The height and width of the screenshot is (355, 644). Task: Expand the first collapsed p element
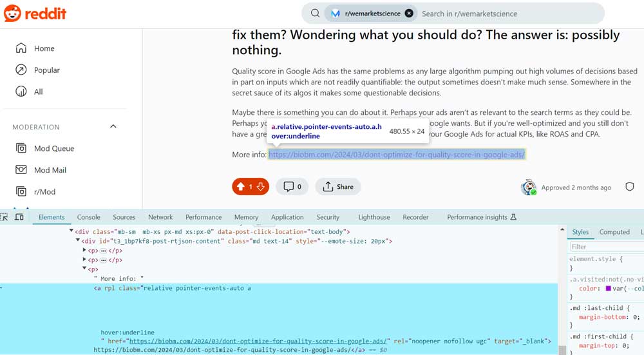[84, 250]
